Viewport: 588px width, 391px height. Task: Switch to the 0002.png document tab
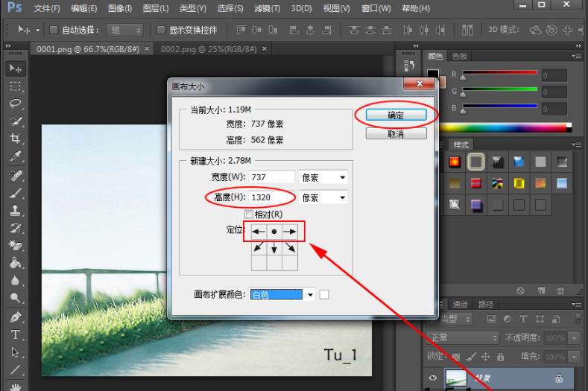[208, 48]
